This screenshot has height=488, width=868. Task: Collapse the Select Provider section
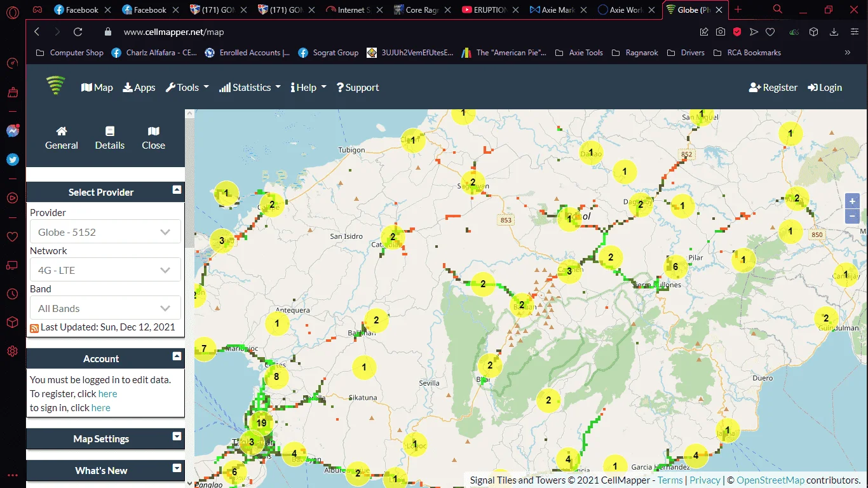point(177,190)
